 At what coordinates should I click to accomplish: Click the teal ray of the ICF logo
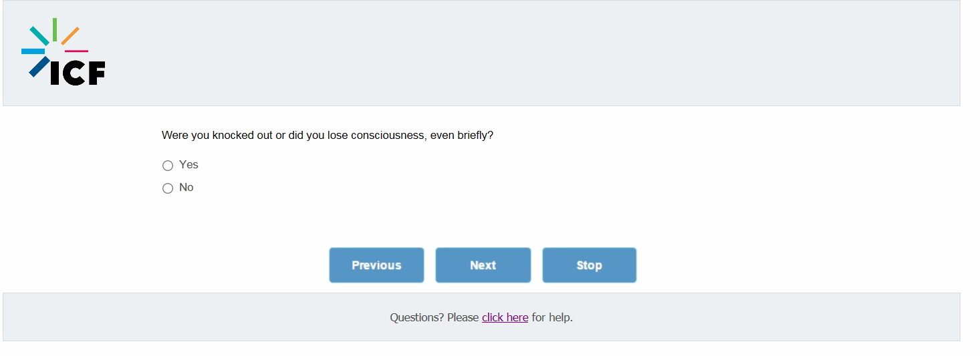(39, 35)
